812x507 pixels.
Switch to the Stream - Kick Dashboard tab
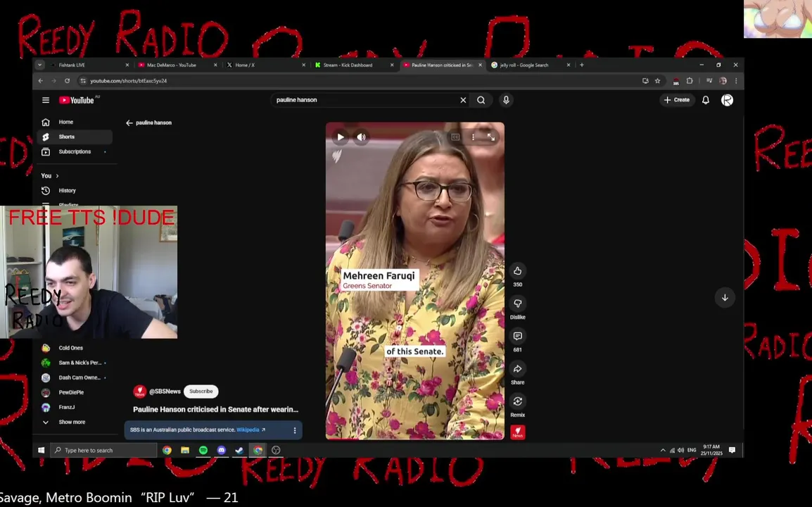(354, 65)
